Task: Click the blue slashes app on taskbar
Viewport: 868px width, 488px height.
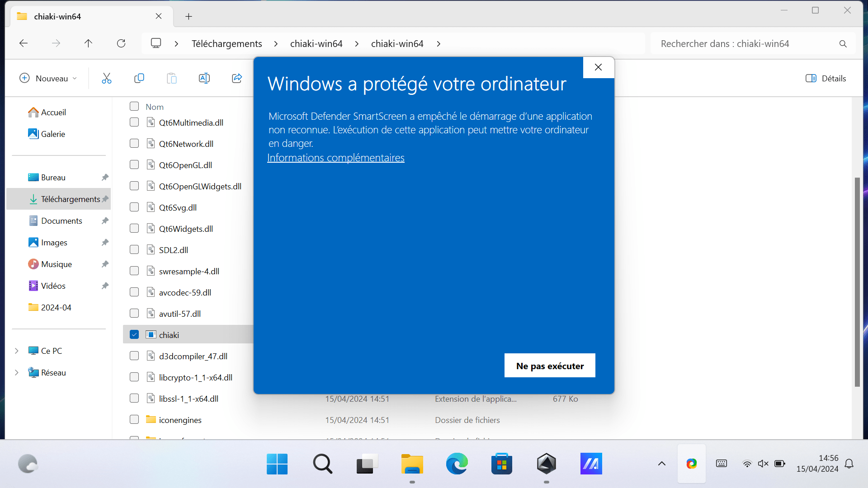Action: click(591, 464)
